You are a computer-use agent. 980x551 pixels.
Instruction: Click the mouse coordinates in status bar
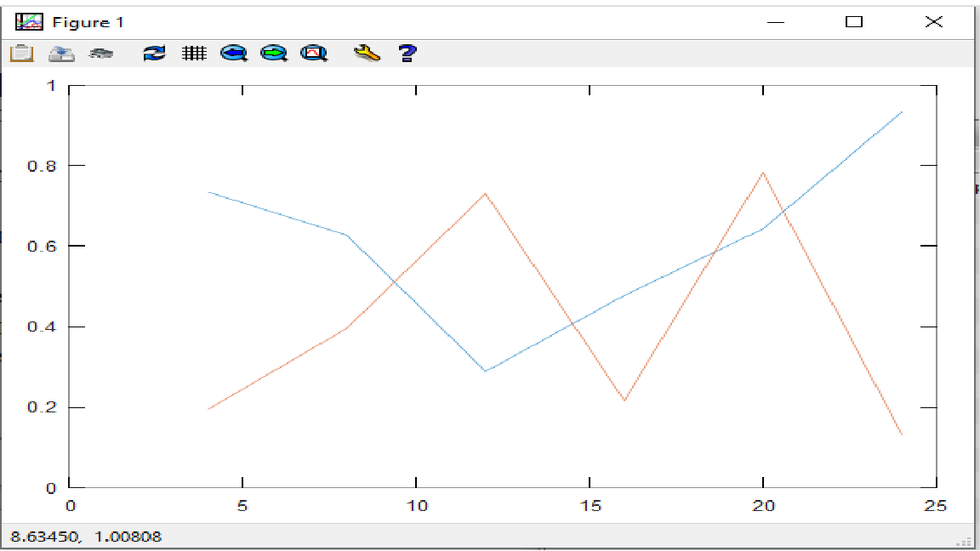click(85, 537)
